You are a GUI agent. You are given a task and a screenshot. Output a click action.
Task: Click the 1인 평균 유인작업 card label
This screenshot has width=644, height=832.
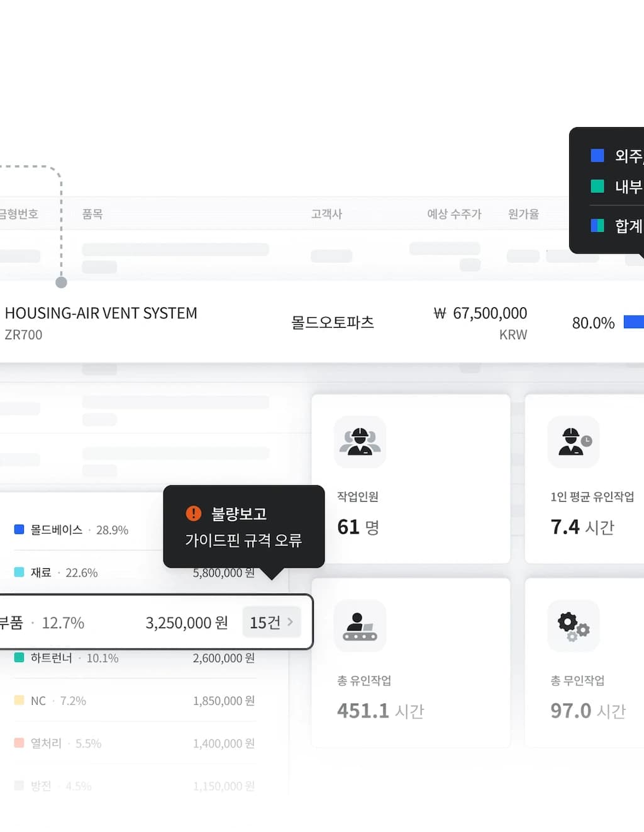[592, 497]
